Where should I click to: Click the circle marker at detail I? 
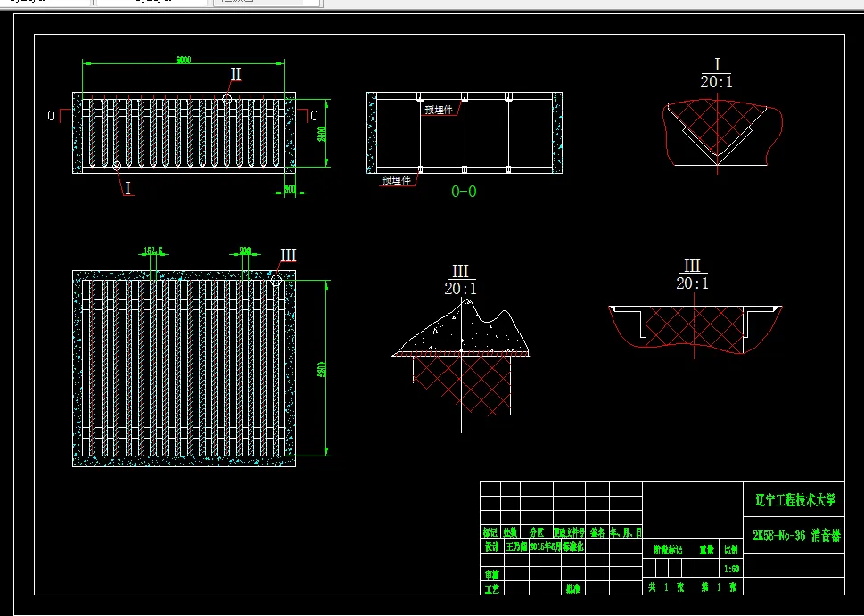pos(117,165)
